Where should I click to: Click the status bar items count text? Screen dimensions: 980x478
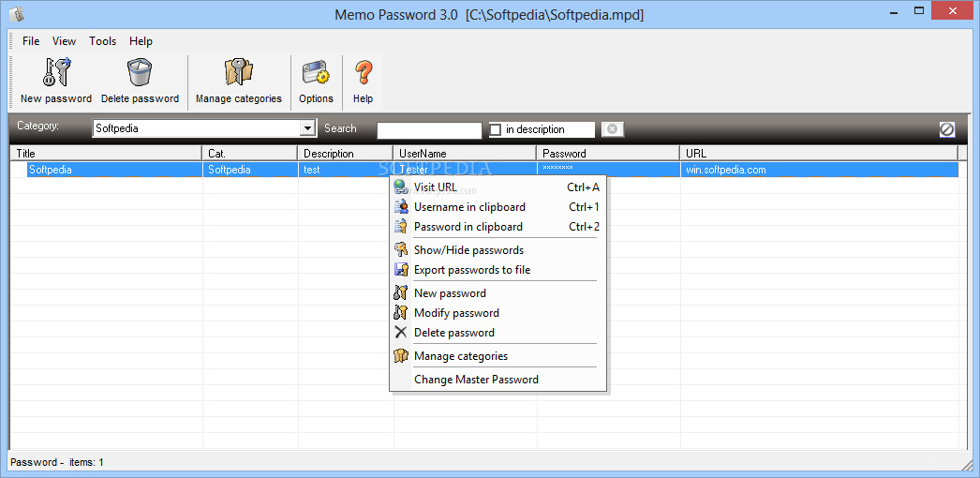(86, 462)
